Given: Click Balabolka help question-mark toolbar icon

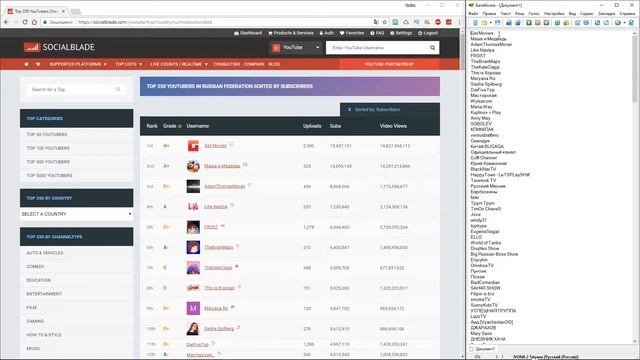Looking at the screenshot, I should point(631,23).
